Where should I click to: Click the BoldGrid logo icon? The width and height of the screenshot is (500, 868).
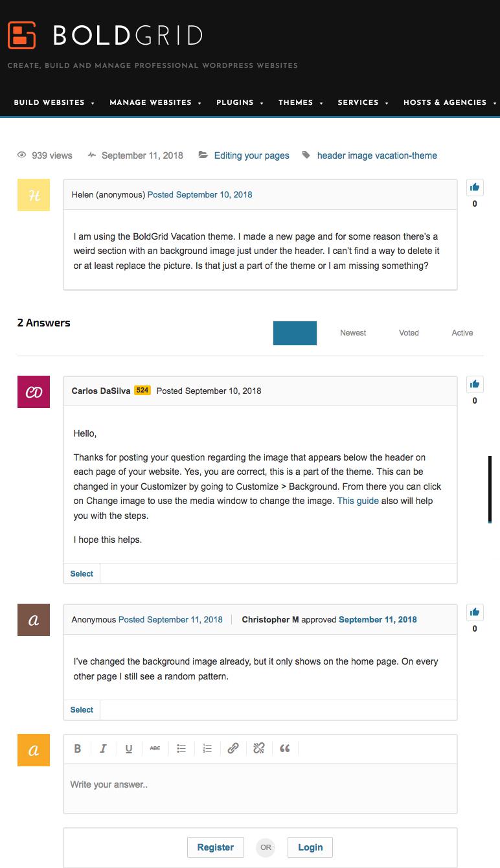[21, 35]
